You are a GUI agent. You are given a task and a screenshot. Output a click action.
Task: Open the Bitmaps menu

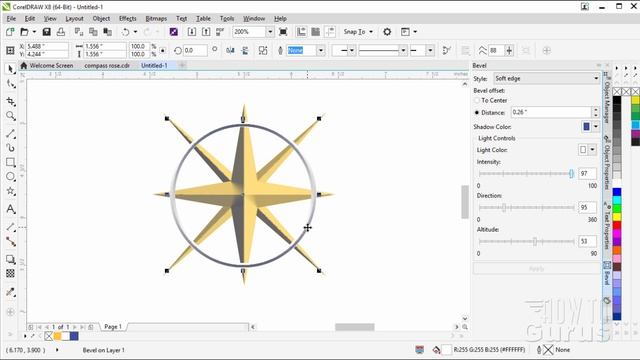156,19
